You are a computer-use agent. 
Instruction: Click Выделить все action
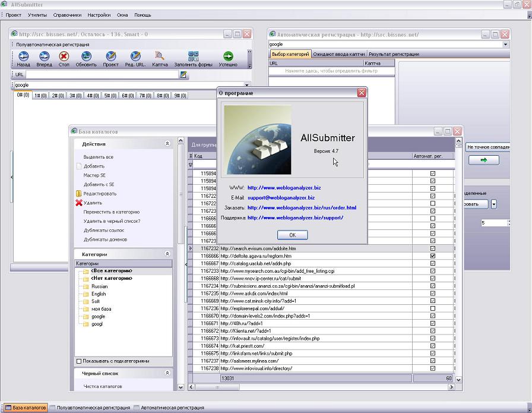click(99, 157)
